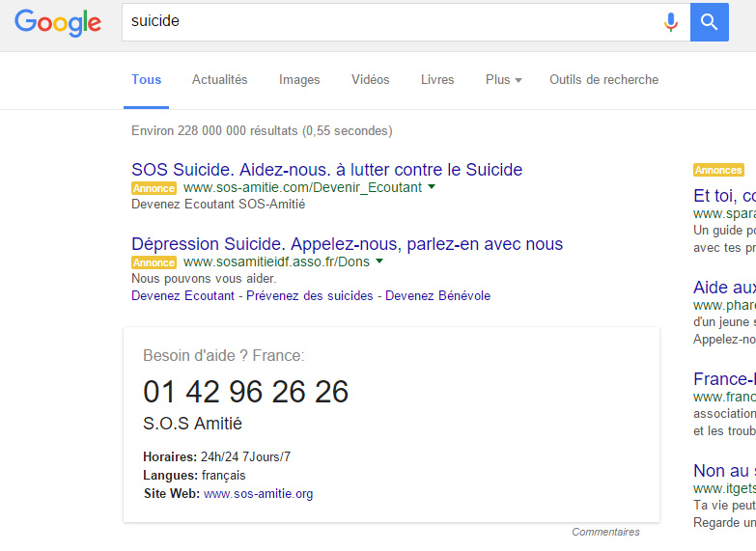Screen dimensions: 756x551
Task: Click the Google logo
Action: 57,22
